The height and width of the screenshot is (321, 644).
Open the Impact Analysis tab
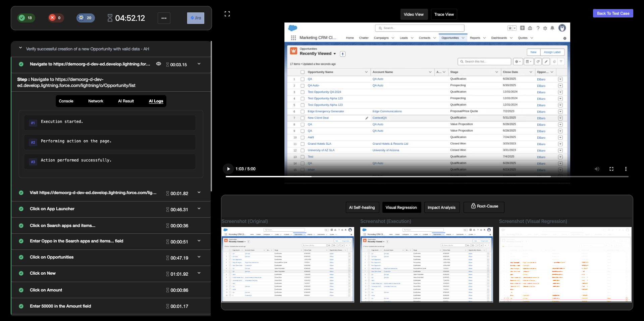pos(441,208)
